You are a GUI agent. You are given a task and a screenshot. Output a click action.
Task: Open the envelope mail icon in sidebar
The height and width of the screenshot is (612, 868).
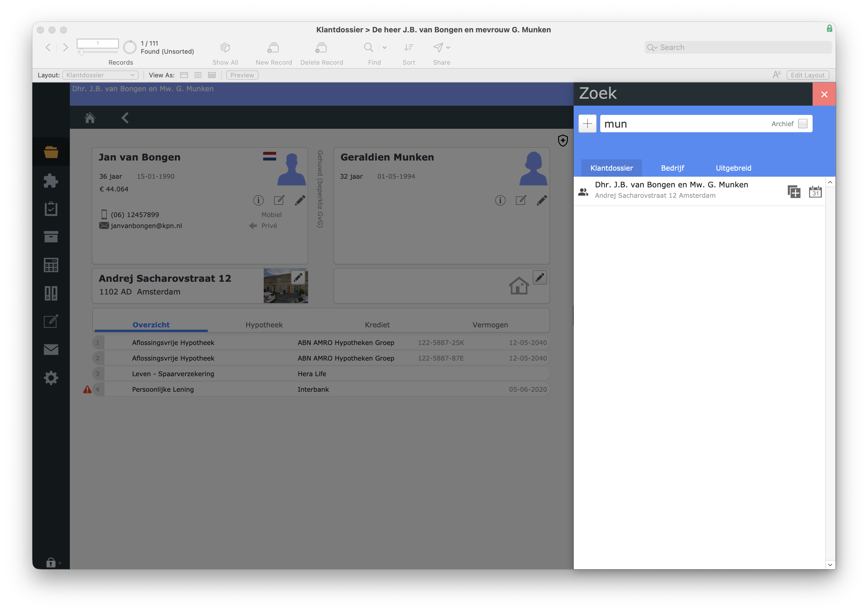51,350
